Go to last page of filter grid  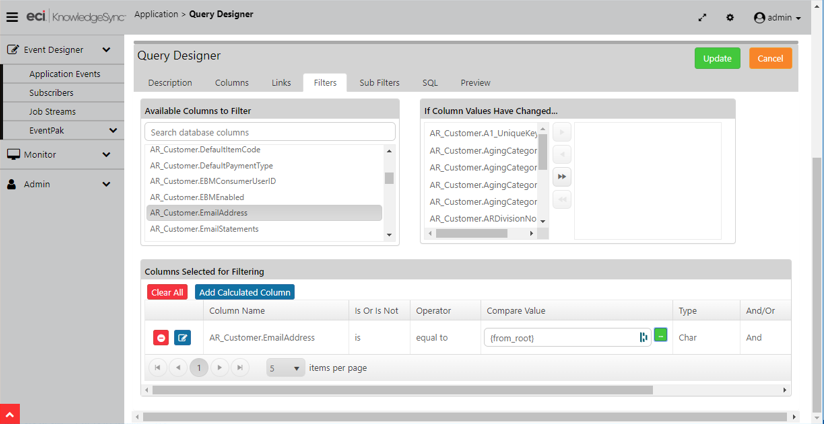pyautogui.click(x=240, y=368)
